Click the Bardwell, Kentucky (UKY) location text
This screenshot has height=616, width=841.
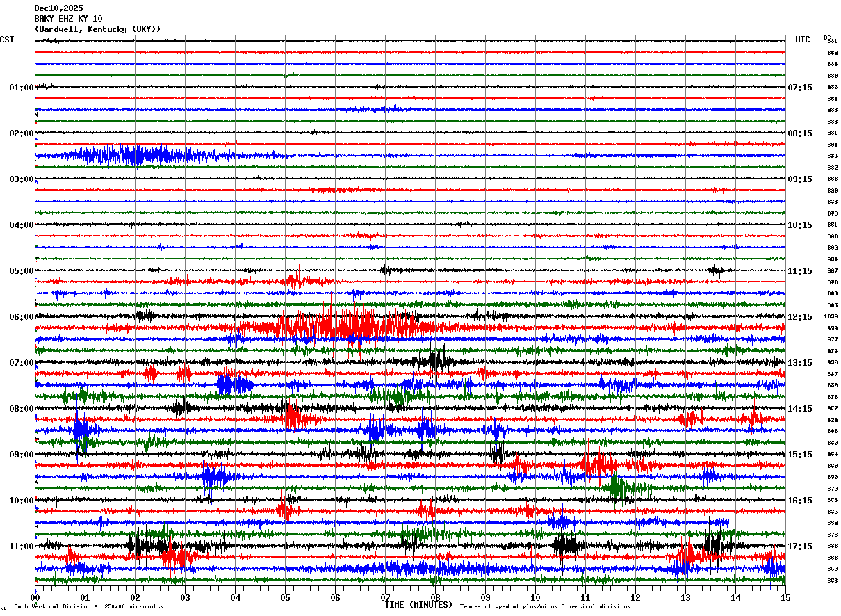pos(97,29)
